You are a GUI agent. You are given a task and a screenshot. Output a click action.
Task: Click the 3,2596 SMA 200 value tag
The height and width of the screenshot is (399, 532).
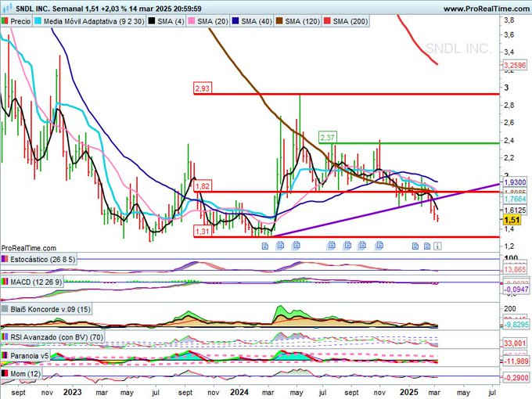coord(515,65)
